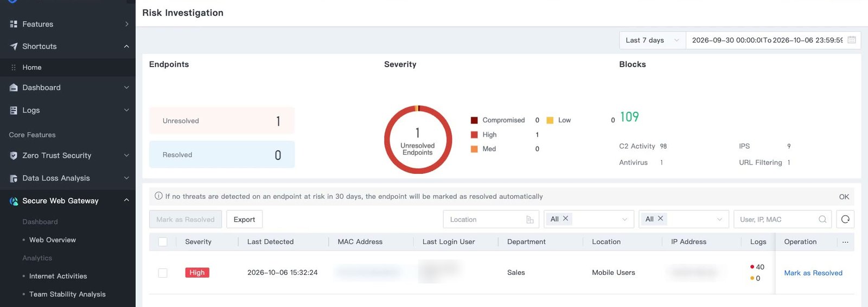Click the C2 Activity count 98
The image size is (868, 307).
[x=663, y=146]
